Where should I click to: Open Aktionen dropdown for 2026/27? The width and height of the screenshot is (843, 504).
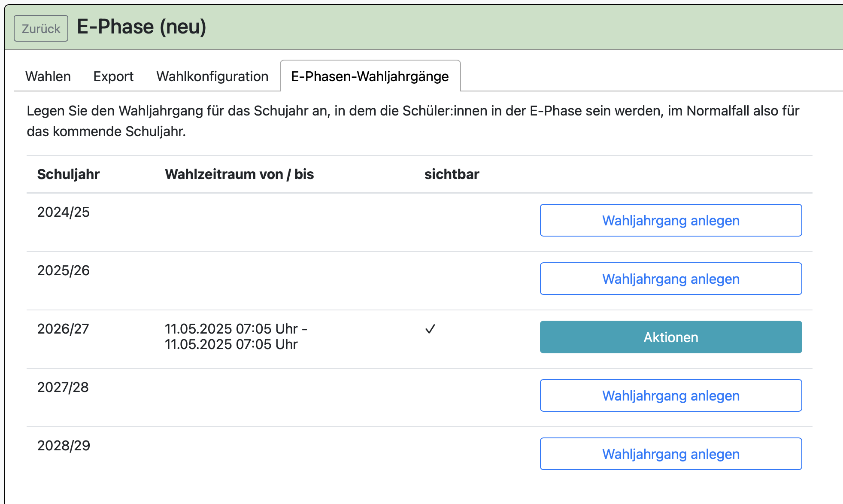click(x=670, y=337)
